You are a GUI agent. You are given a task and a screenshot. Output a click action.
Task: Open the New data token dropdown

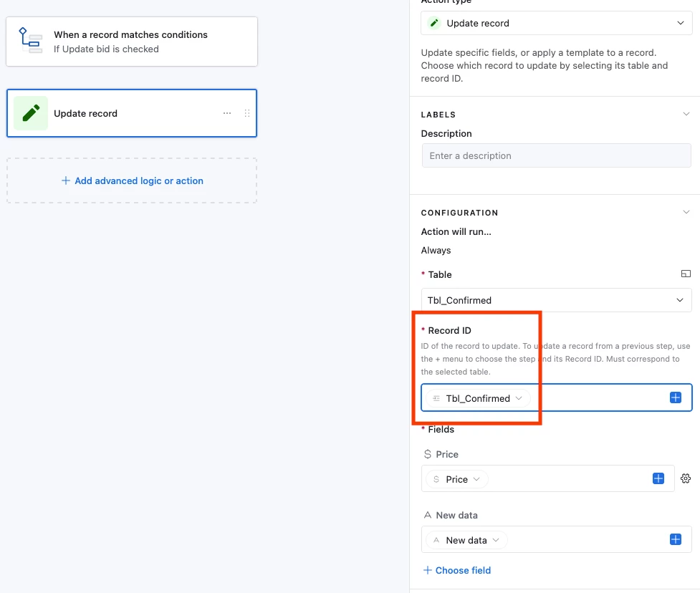[466, 540]
